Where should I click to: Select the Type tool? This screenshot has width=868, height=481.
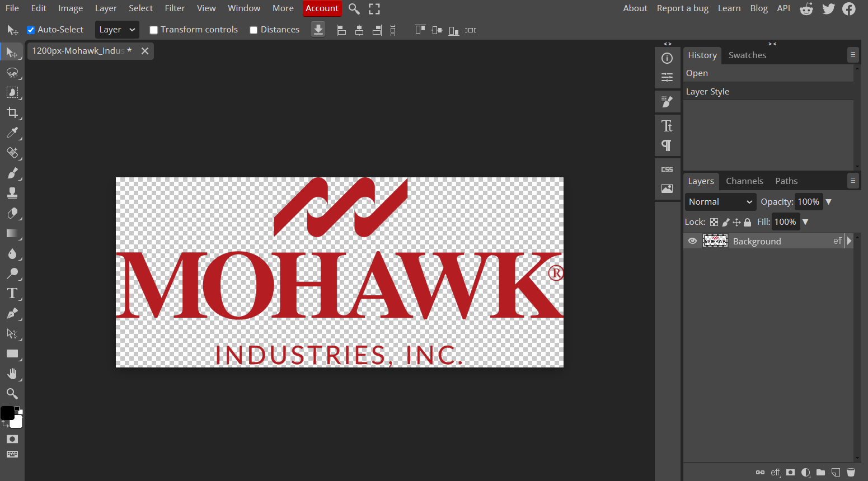(x=12, y=294)
